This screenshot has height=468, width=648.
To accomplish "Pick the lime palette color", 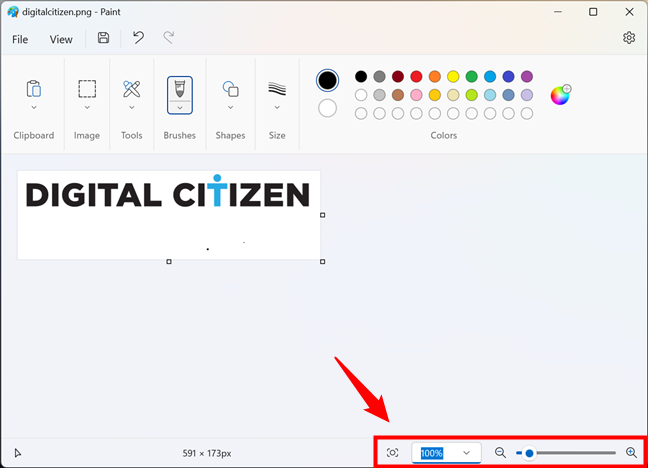I will coord(472,95).
